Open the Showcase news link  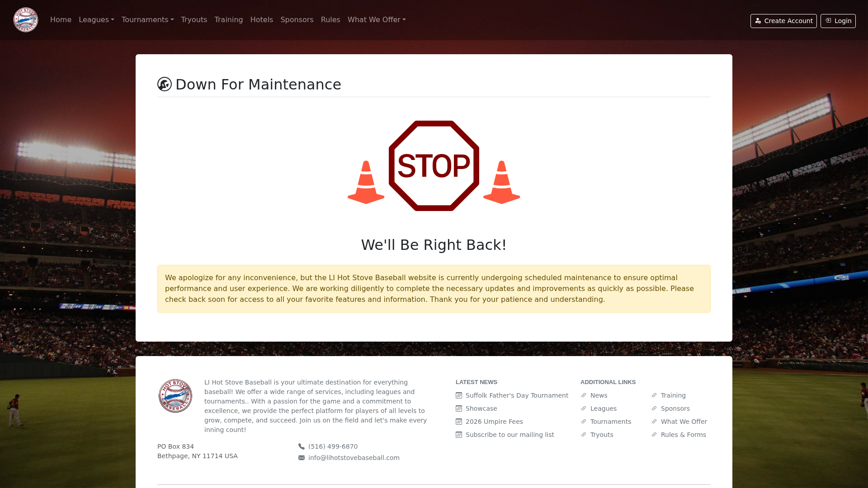tap(481, 408)
